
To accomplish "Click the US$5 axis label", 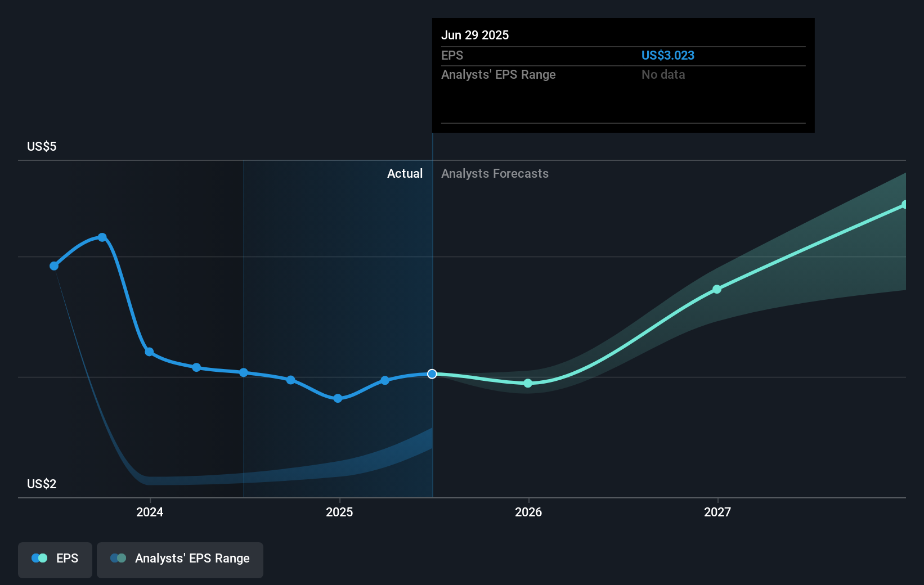I will click(x=42, y=147).
